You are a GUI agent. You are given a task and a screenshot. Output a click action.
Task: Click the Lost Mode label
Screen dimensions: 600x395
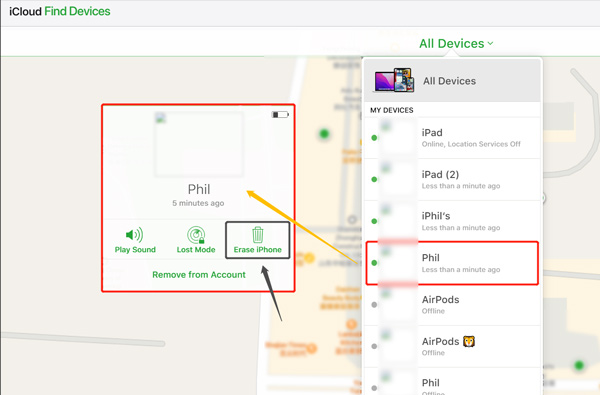pos(196,250)
